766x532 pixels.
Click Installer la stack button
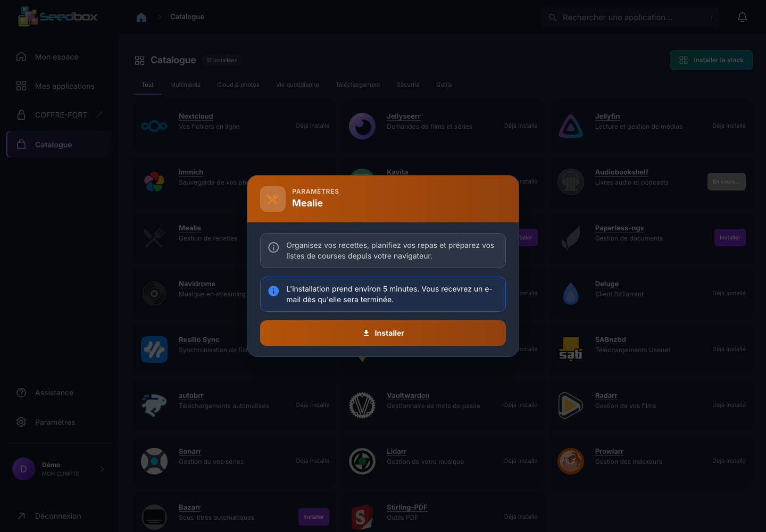[711, 60]
